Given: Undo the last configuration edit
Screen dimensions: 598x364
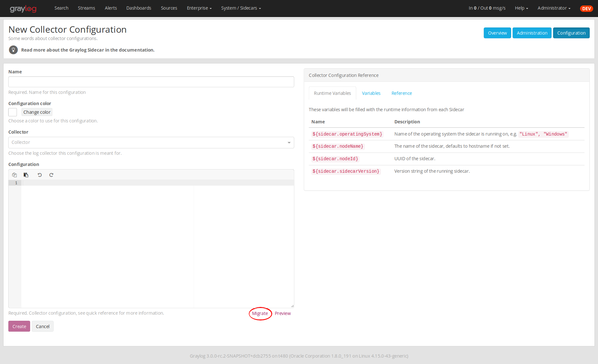Looking at the screenshot, I should pyautogui.click(x=40, y=175).
